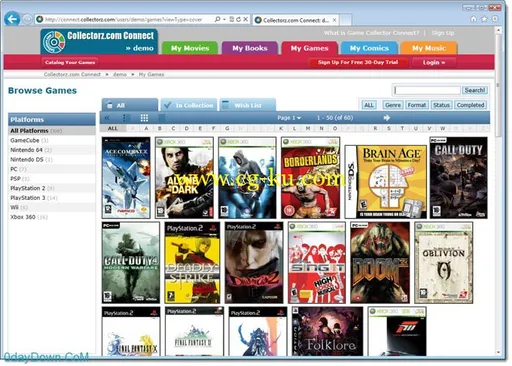This screenshot has width=512, height=366.
Task: Select the My Games tab
Action: point(309,48)
